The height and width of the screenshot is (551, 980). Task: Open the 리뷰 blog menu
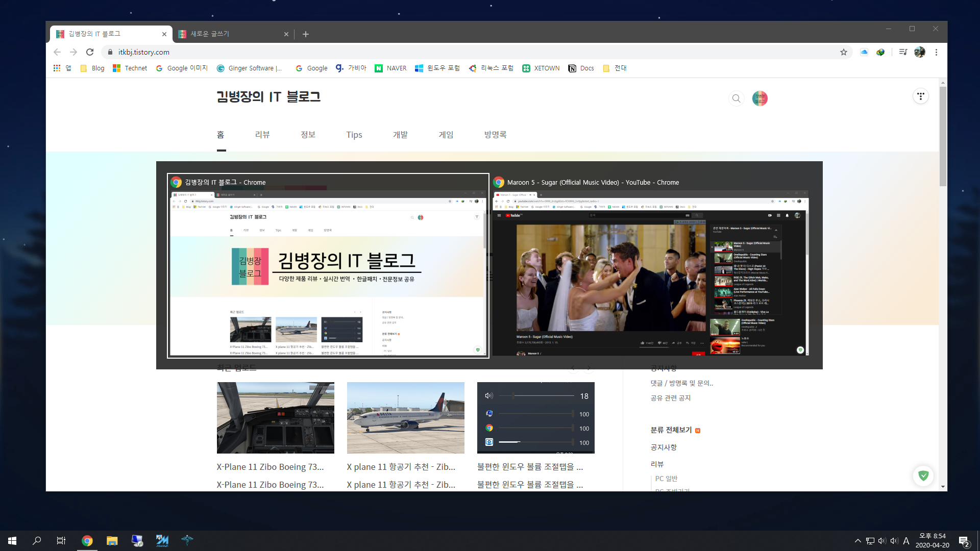[x=262, y=135]
